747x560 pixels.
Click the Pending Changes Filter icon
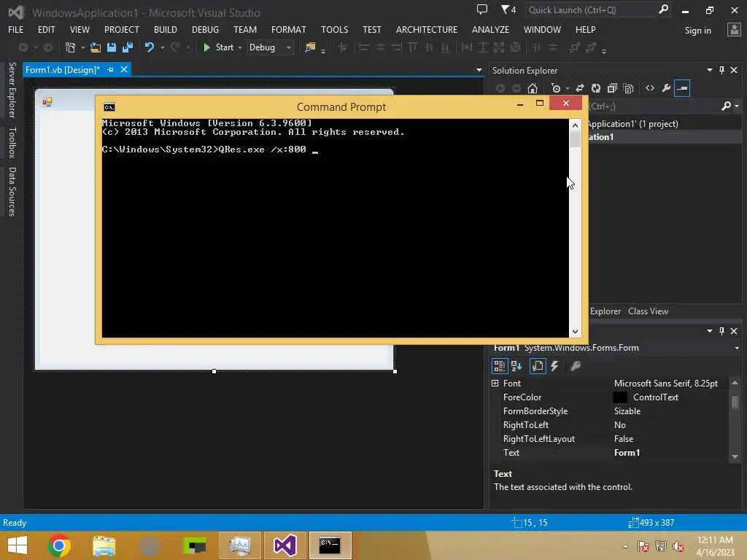(556, 88)
